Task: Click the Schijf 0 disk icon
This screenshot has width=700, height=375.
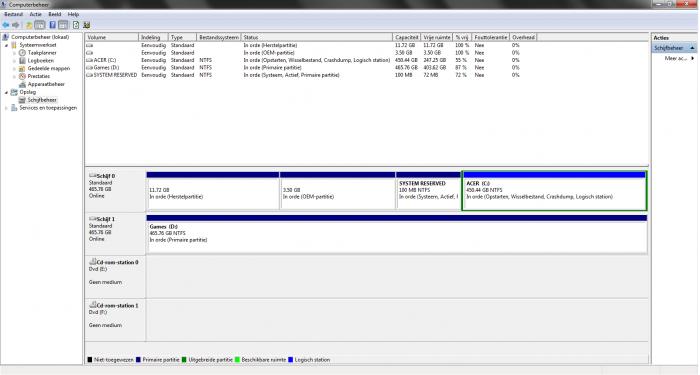Action: coord(93,175)
